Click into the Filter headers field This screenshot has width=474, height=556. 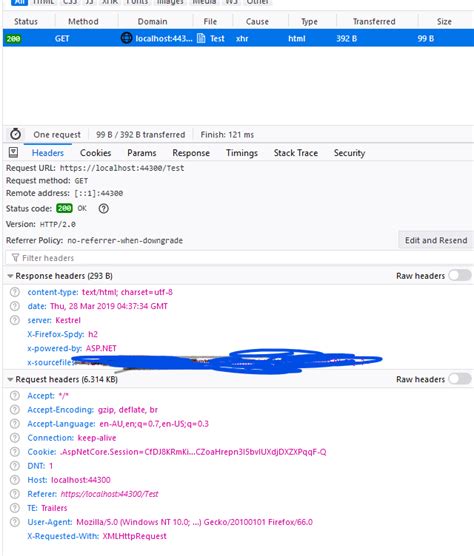(x=239, y=258)
